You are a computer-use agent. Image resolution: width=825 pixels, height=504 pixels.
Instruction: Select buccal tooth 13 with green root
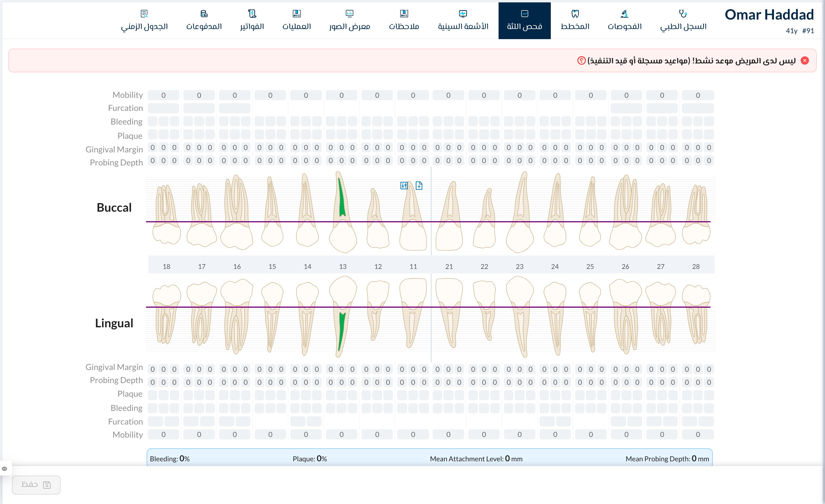click(342, 212)
